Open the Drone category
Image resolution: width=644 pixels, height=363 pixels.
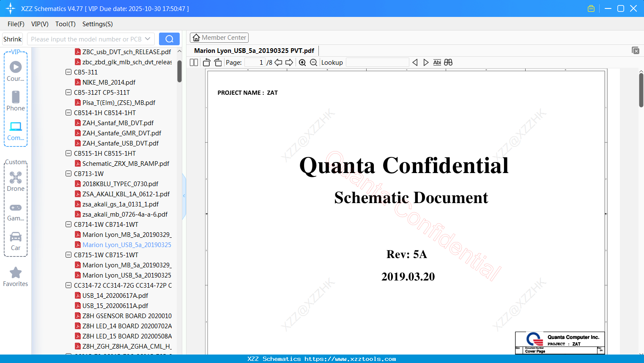tap(16, 181)
